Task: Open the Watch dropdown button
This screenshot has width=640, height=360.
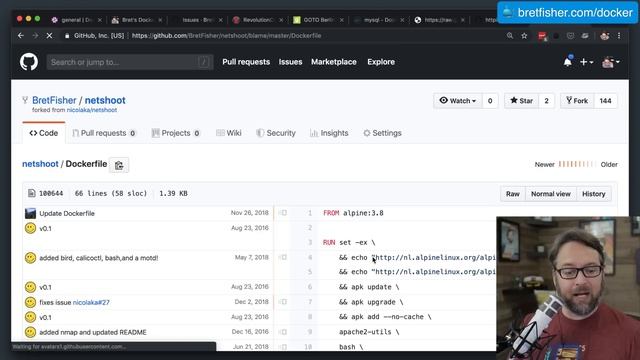Action: [x=458, y=101]
